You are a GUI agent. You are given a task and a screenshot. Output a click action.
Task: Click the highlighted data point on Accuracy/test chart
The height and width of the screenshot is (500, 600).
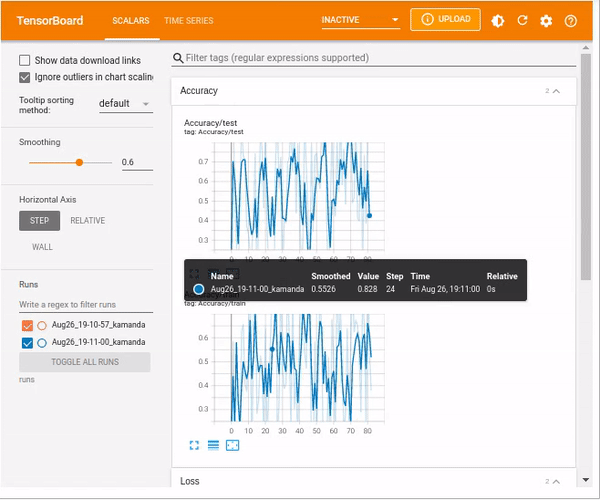[369, 216]
